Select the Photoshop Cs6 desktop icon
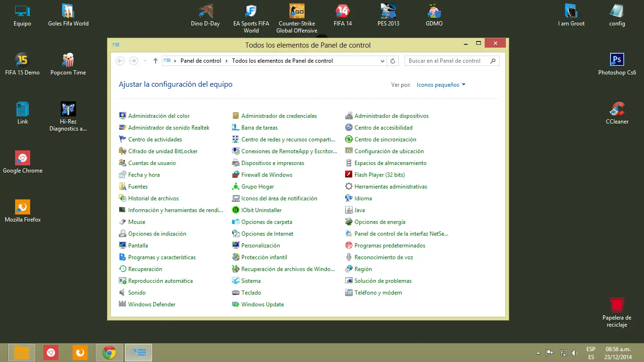Viewport: 644px width, 362px height. coord(617,64)
